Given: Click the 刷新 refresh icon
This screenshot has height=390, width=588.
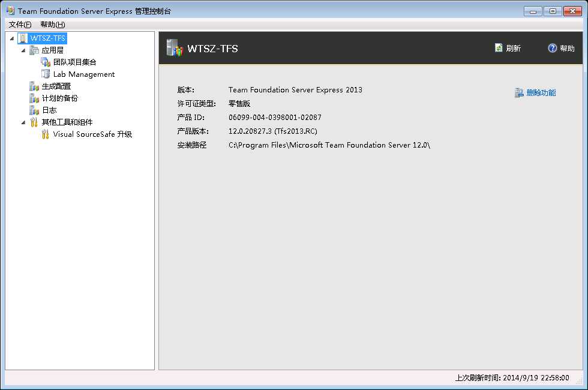Looking at the screenshot, I should click(x=499, y=48).
